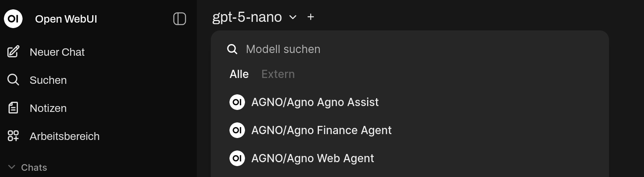The image size is (644, 177).
Task: Click the Open WebUI logo icon
Action: tap(13, 19)
